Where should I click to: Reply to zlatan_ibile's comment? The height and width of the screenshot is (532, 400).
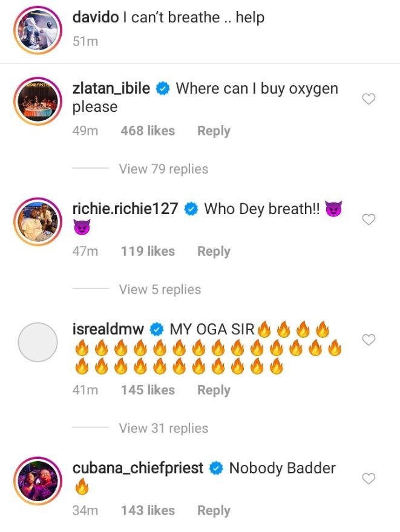[214, 131]
